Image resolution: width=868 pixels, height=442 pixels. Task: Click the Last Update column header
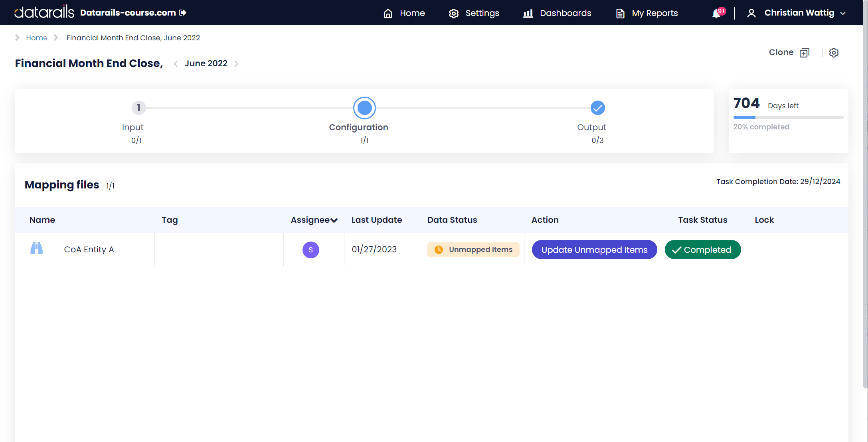coord(377,220)
